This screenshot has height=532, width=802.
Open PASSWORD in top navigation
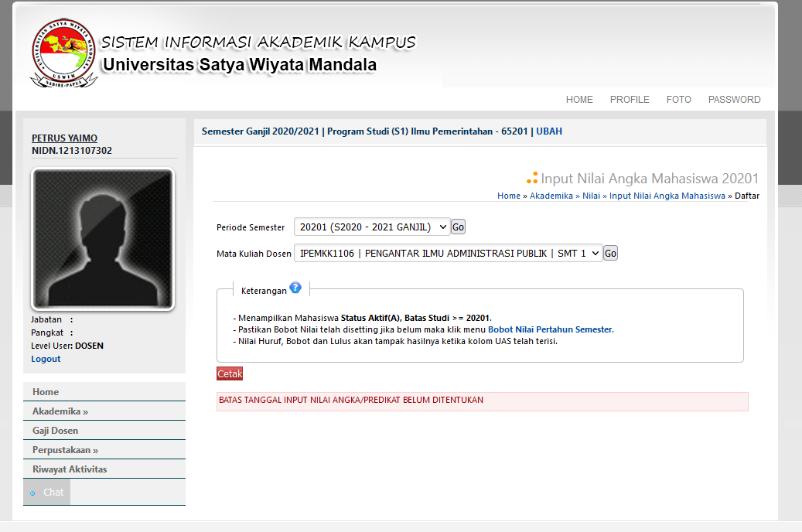[x=734, y=100]
